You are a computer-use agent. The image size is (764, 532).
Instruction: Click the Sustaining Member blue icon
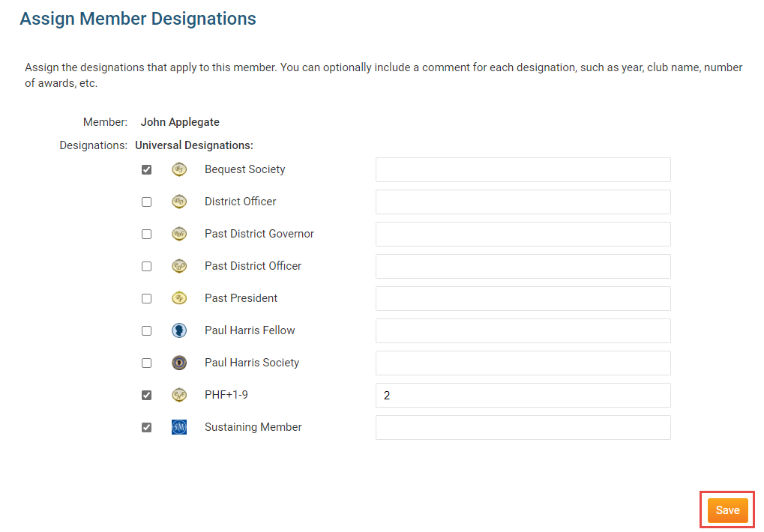[178, 427]
